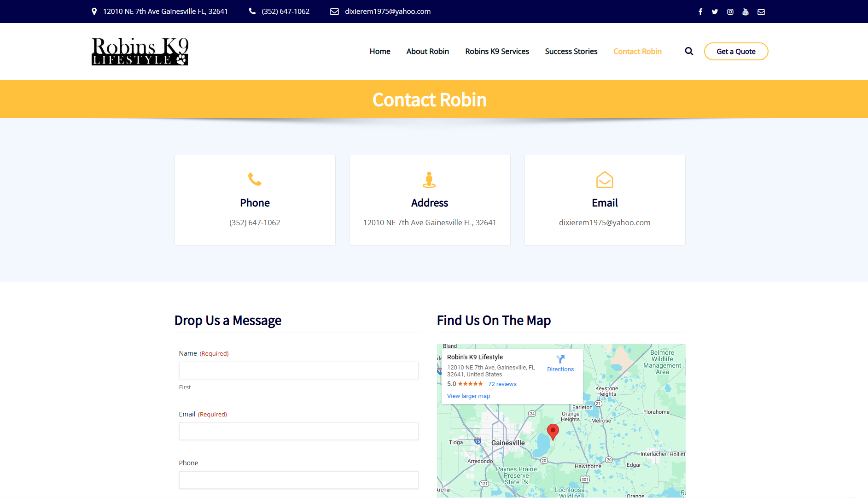Click the Keystone Heights map label
Viewport: 868px width, 498px height.
606,391
